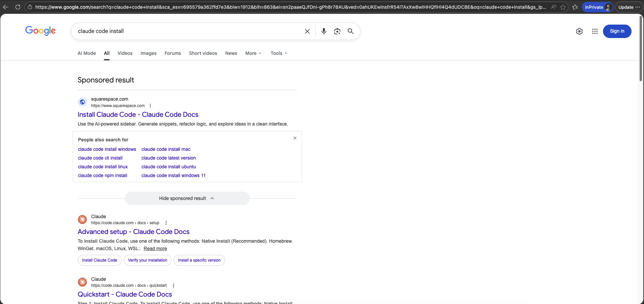
Task: Submit search with the magnifying glass icon
Action: pos(350,31)
